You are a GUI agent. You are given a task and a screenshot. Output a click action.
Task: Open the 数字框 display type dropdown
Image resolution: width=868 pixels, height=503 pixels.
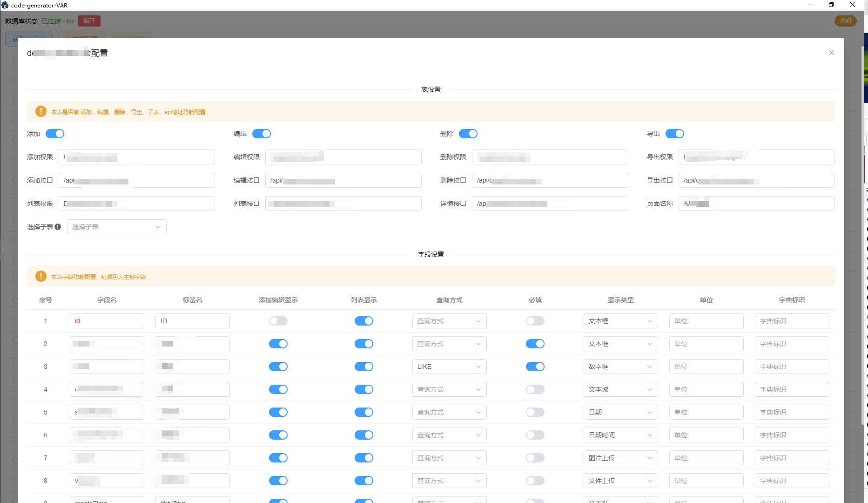621,367
